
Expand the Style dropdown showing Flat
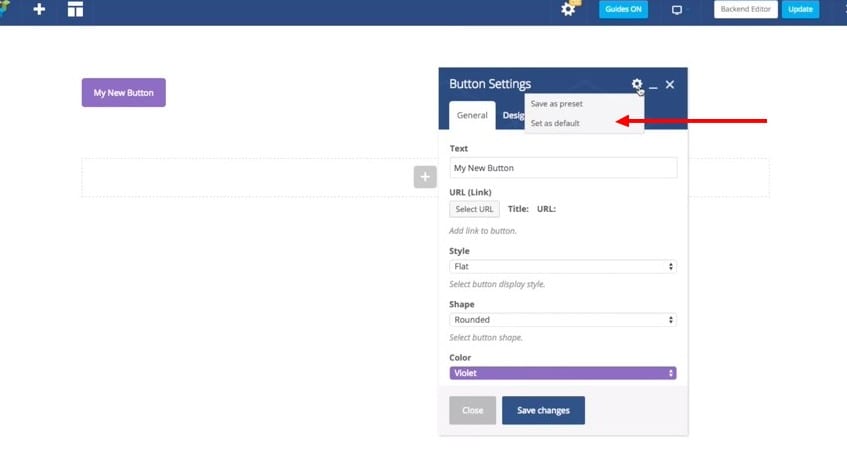pos(563,267)
